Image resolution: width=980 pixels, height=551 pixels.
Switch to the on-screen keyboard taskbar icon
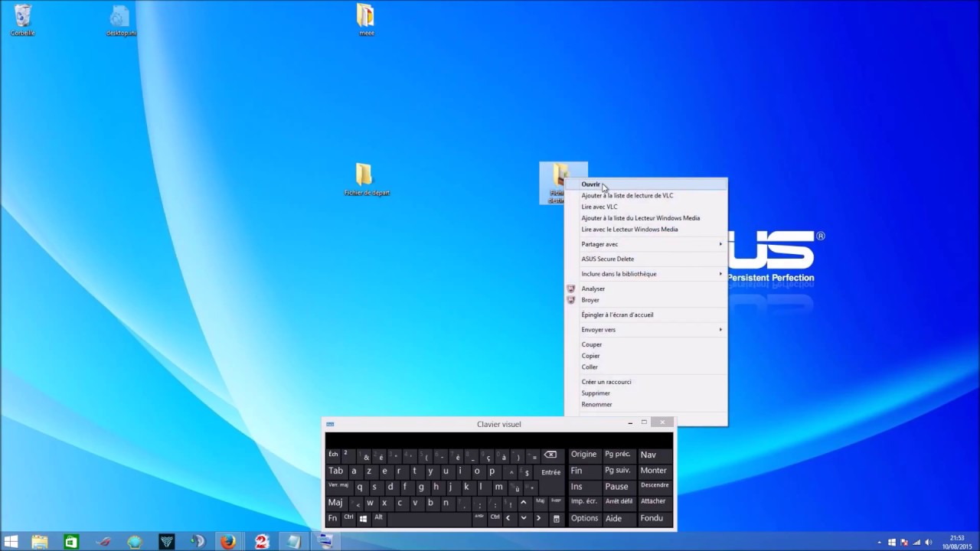pos(325,542)
